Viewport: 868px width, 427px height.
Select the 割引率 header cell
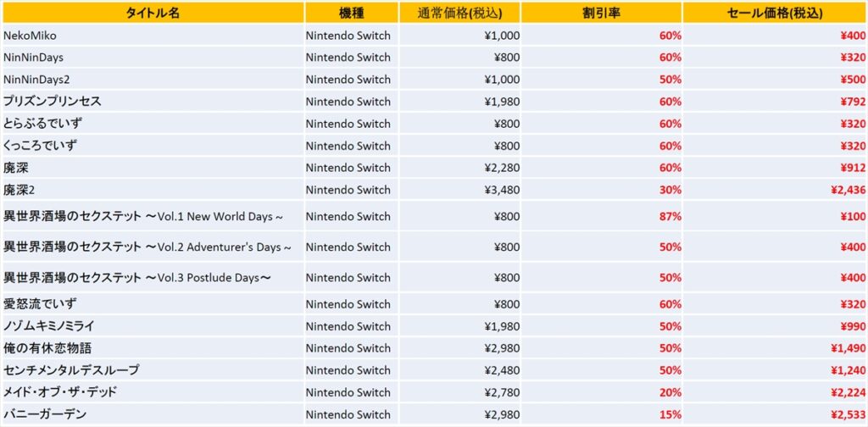601,14
